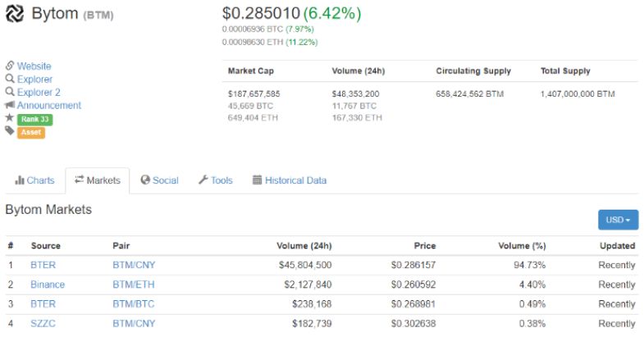Switch to the Charts tab
Image resolution: width=644 pixels, height=337 pixels.
(34, 180)
